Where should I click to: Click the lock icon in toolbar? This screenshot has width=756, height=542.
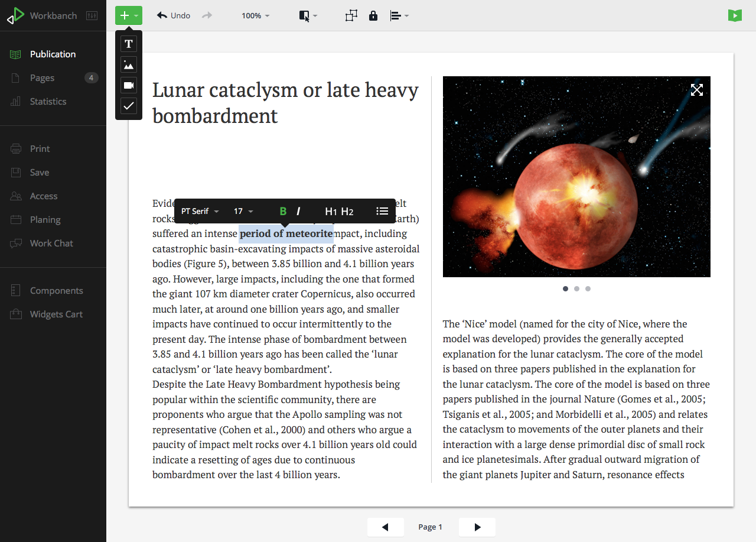pyautogui.click(x=373, y=16)
